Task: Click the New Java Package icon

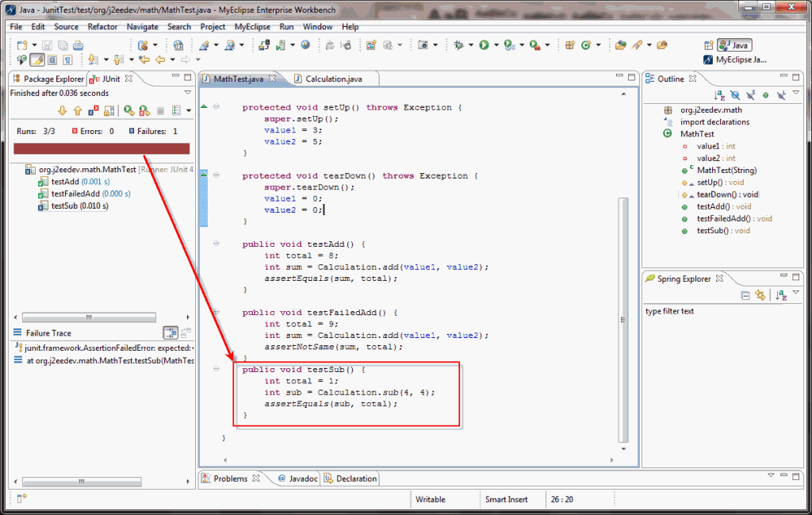Action: point(569,45)
